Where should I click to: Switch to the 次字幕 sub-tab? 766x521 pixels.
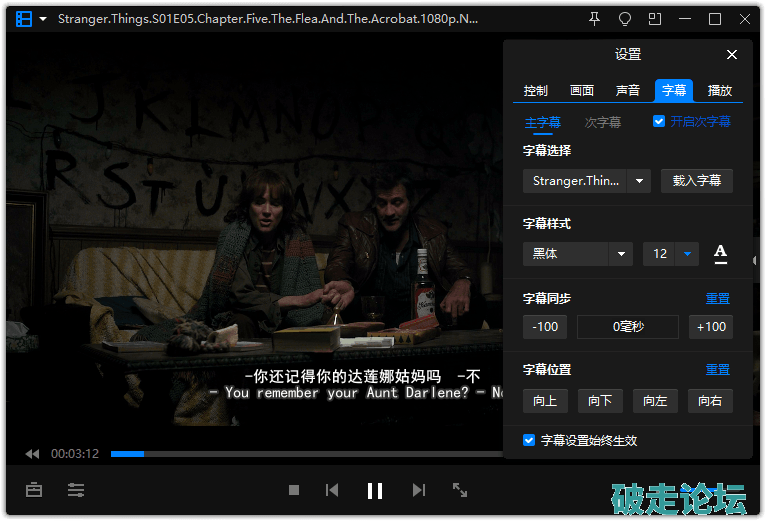pos(603,122)
